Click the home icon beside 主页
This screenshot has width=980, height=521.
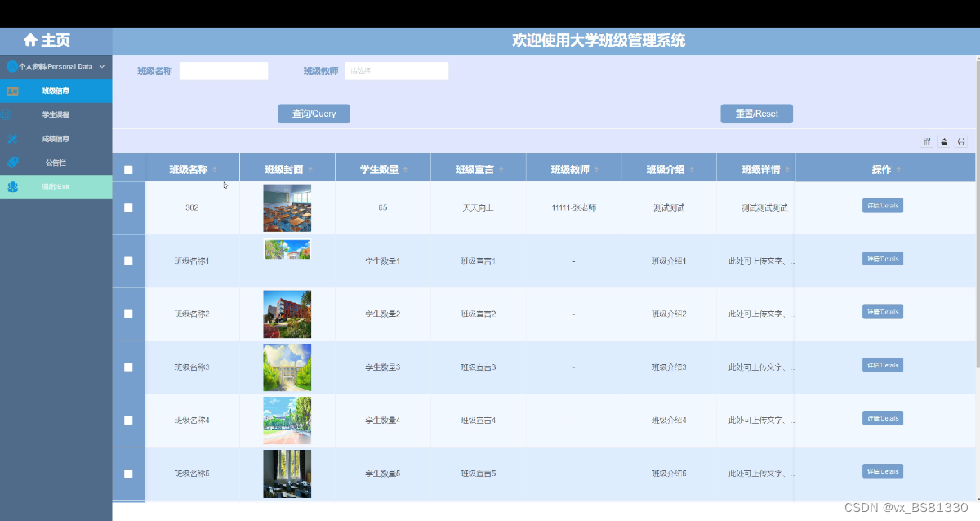(30, 40)
